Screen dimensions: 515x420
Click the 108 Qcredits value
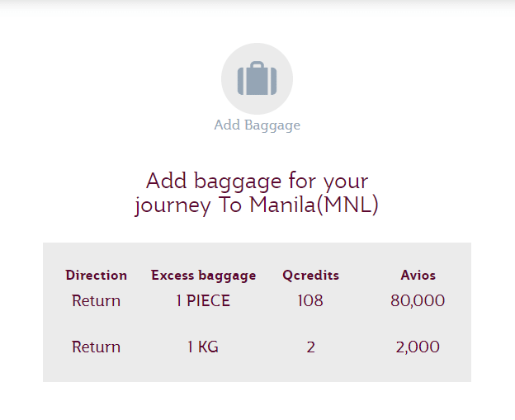(310, 301)
